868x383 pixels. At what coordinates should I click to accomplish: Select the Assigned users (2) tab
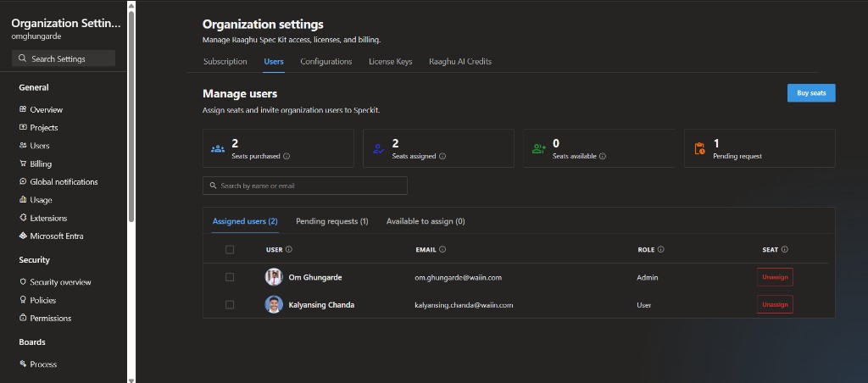point(245,221)
